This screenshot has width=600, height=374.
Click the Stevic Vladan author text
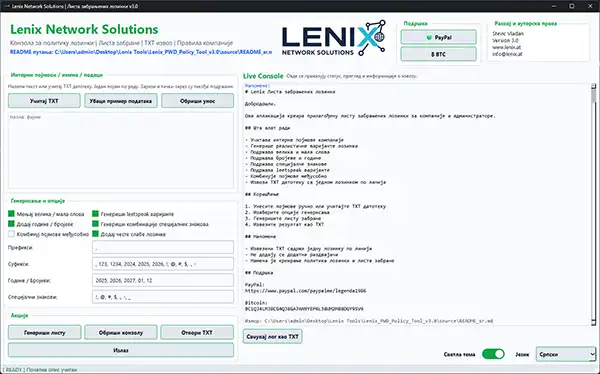508,34
